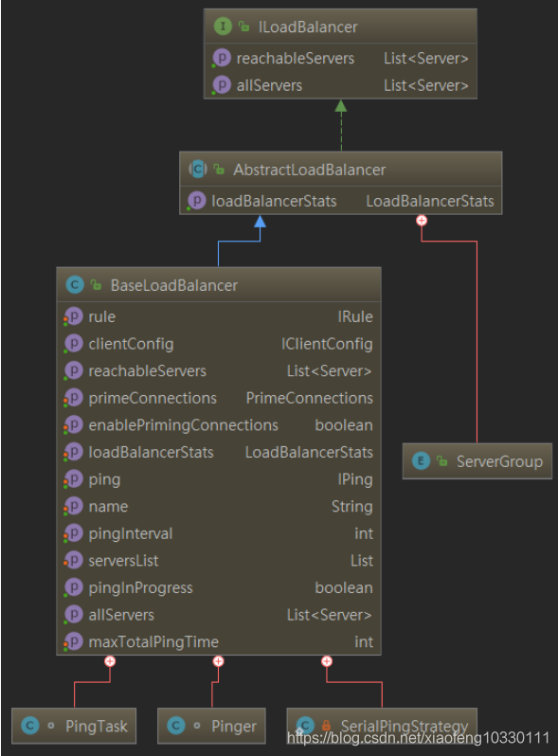
Task: Click property icon beside BaseLoadBalancer allServers
Action: click(x=73, y=614)
